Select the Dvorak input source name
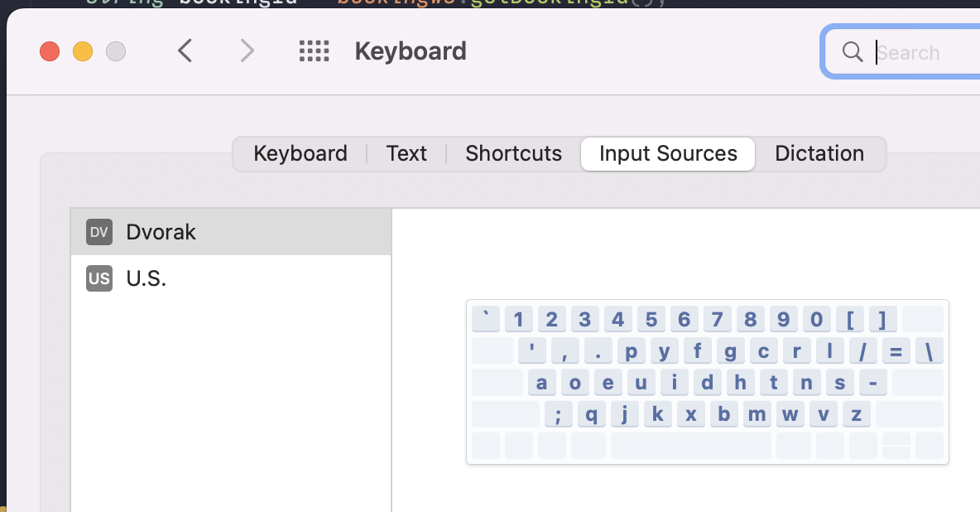 point(161,232)
